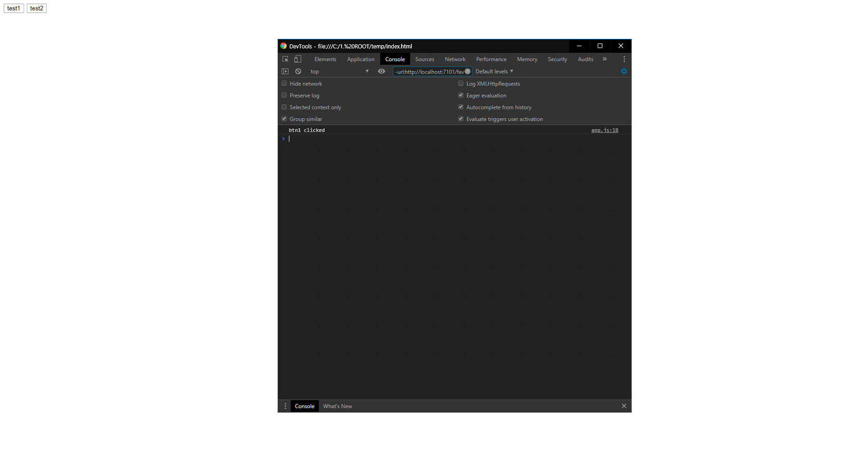The width and height of the screenshot is (868, 464).
Task: Click the Chrome icon in DevTools title bar
Action: click(284, 46)
